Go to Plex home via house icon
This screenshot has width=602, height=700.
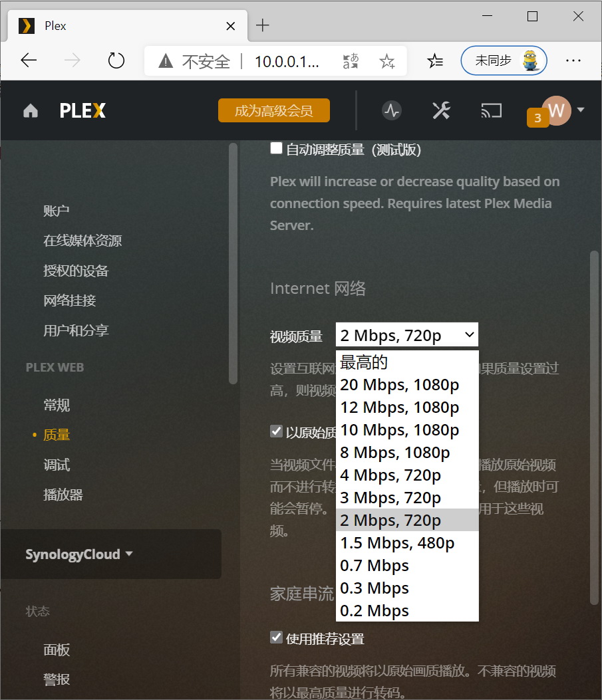31,111
